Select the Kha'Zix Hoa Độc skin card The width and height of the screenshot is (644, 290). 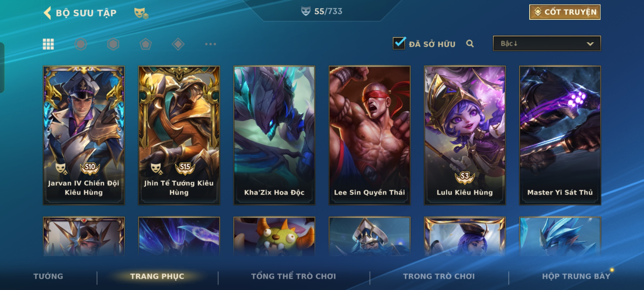(274, 136)
